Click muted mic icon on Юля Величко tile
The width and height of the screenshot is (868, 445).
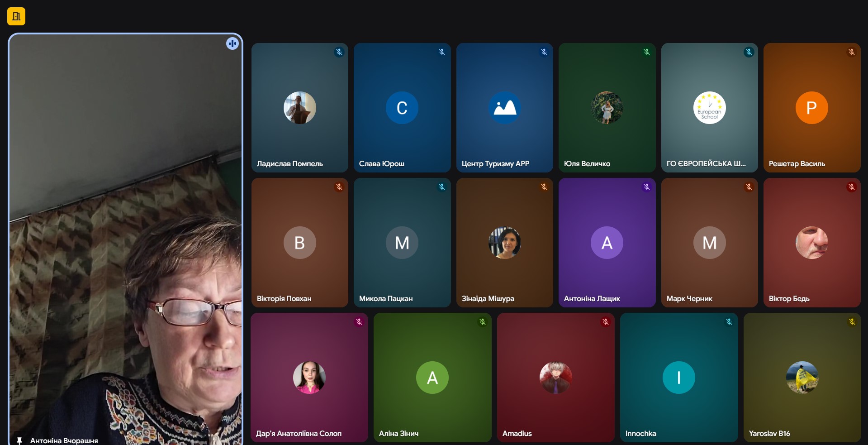[x=647, y=52]
